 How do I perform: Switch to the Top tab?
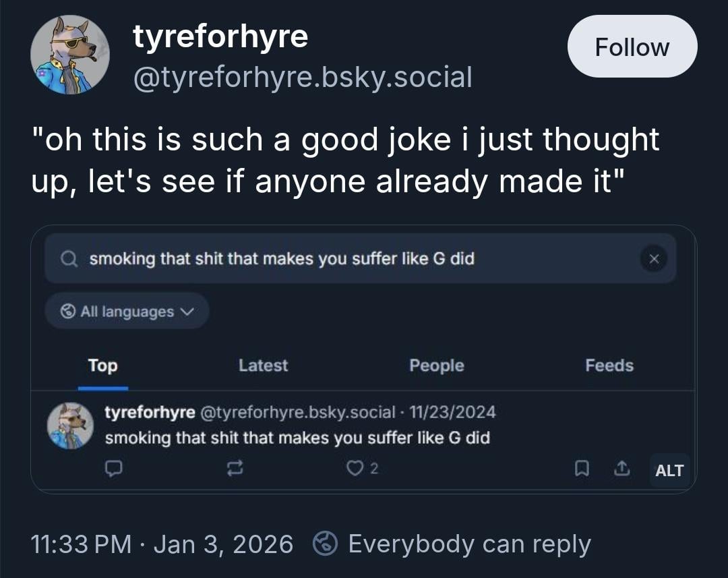tap(102, 366)
